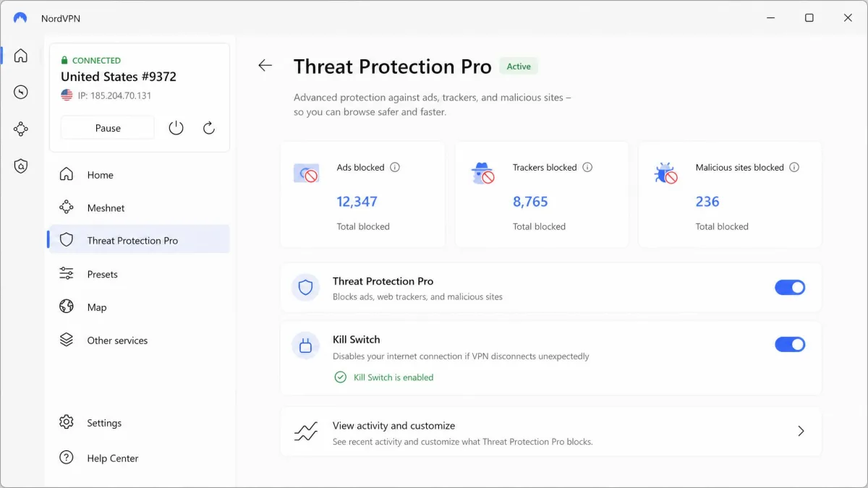
Task: Click the green lock connected icon
Action: tap(64, 61)
